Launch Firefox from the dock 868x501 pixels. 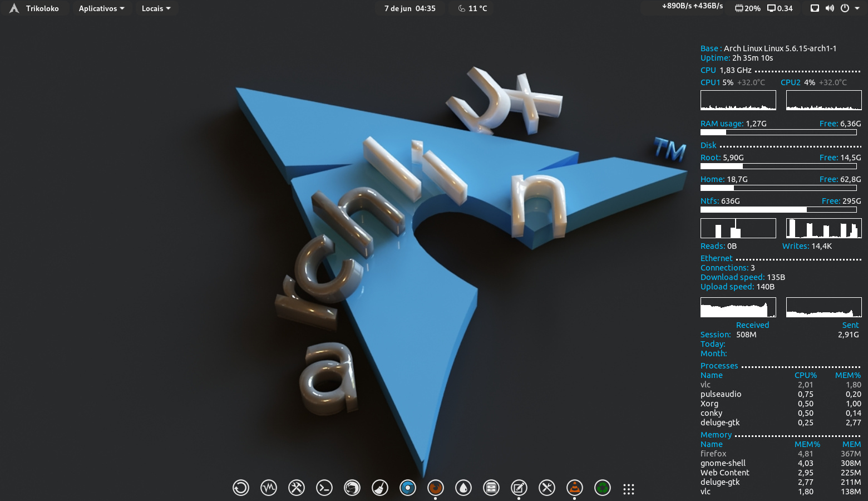pos(436,488)
